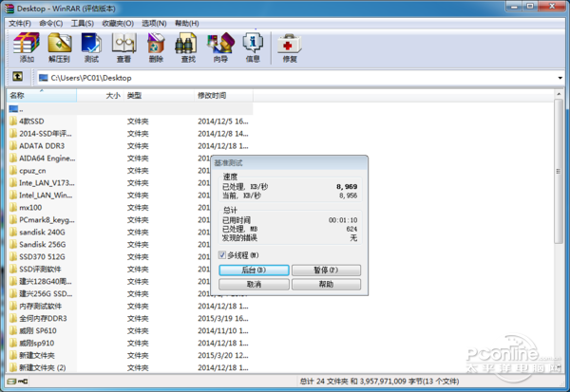Select the SSD370 512G folder
570x392 pixels.
pyautogui.click(x=42, y=256)
